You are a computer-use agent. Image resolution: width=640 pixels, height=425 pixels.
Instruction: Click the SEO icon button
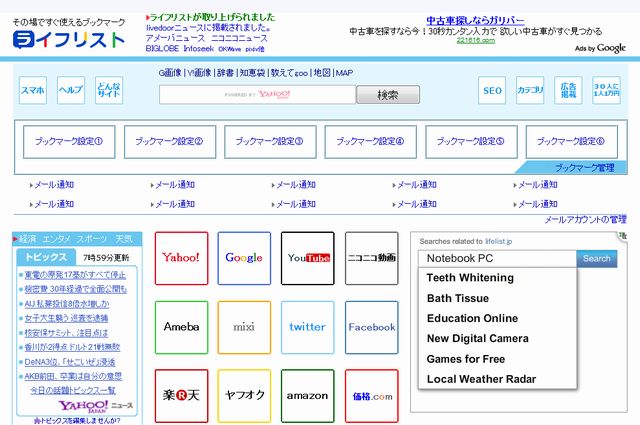point(492,90)
